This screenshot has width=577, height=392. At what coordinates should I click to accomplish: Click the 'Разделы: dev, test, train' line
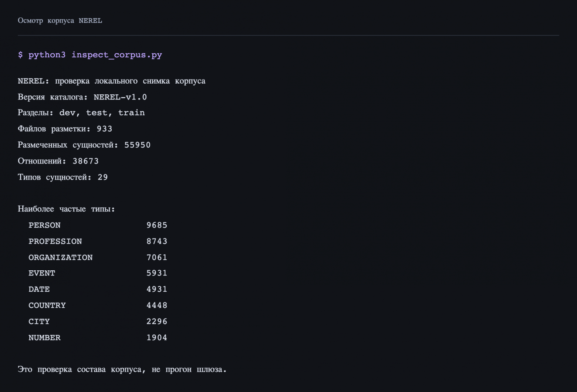click(81, 113)
